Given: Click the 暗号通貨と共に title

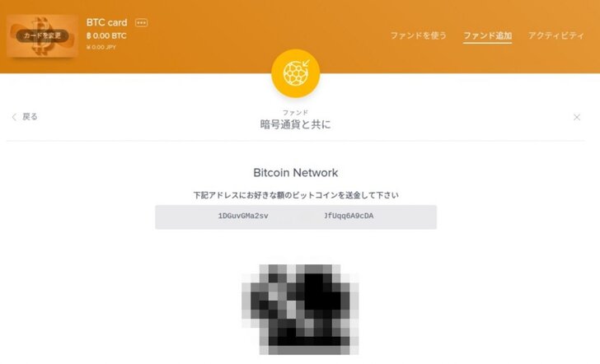Looking at the screenshot, I should coord(295,124).
